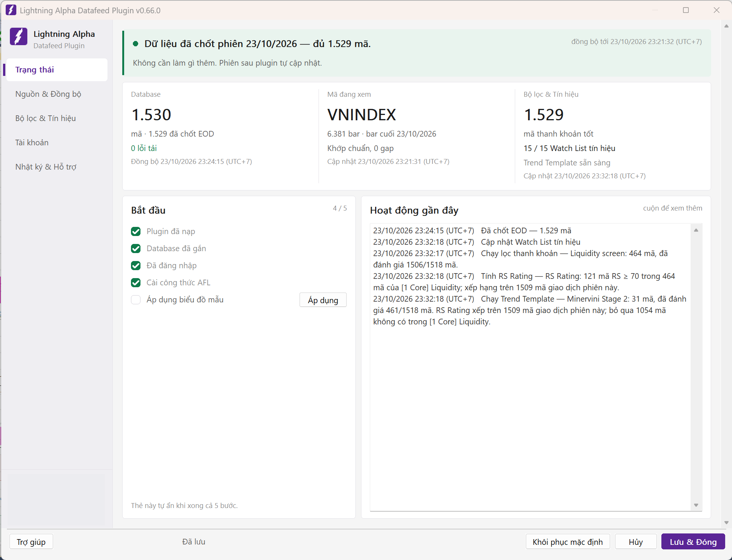Click 15 / 15 Watch List tín hiệu
732x560 pixels.
point(569,148)
